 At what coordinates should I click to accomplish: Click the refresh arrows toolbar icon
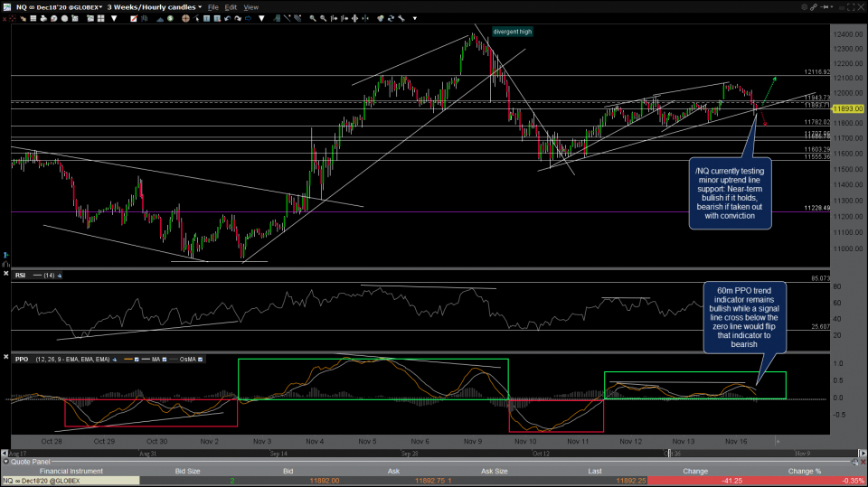tap(391, 18)
